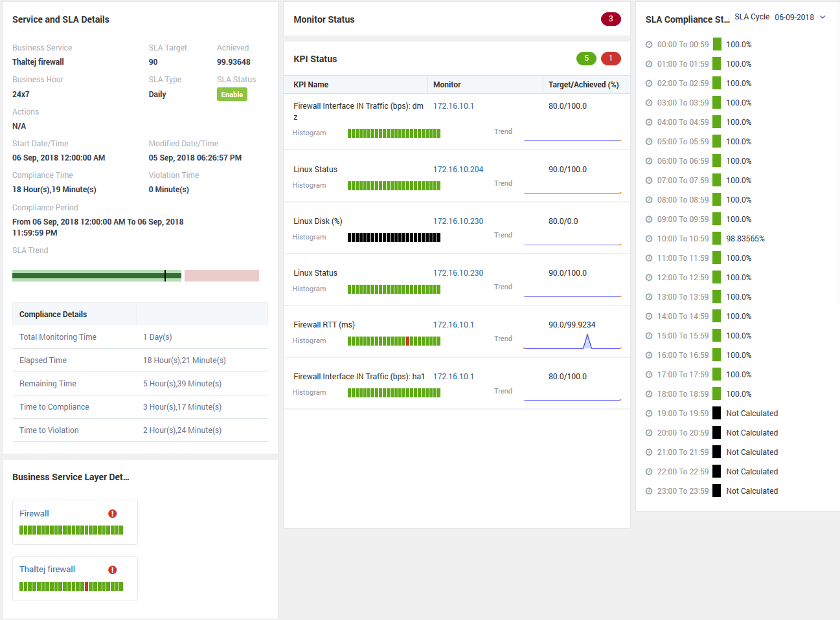Screen dimensions: 840x620
Task: Click the Firewall RTT trend spike chart
Action: tap(572, 341)
